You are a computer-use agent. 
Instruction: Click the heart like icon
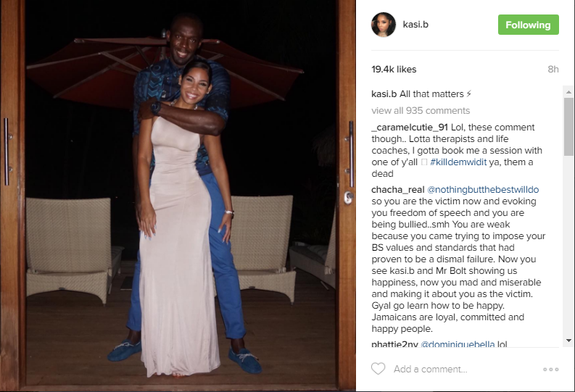[x=378, y=369]
